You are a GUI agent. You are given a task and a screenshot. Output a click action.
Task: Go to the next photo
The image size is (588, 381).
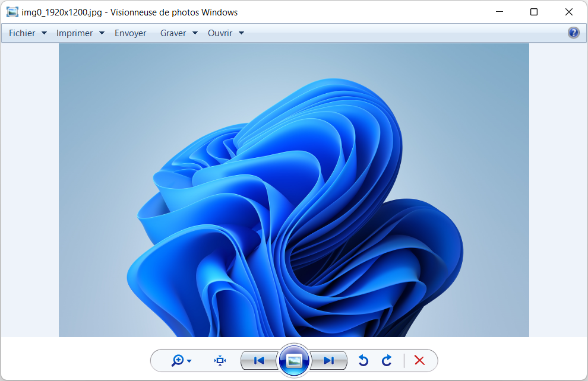pos(328,360)
